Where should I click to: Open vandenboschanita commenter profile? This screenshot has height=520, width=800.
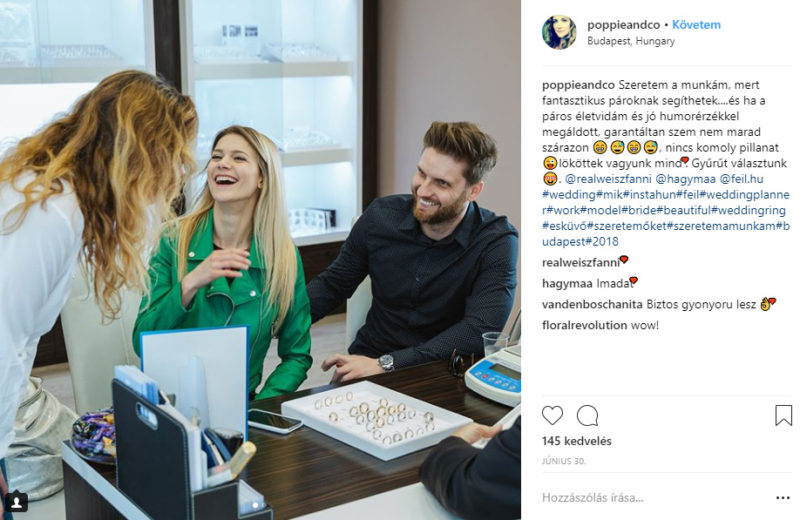click(x=592, y=305)
